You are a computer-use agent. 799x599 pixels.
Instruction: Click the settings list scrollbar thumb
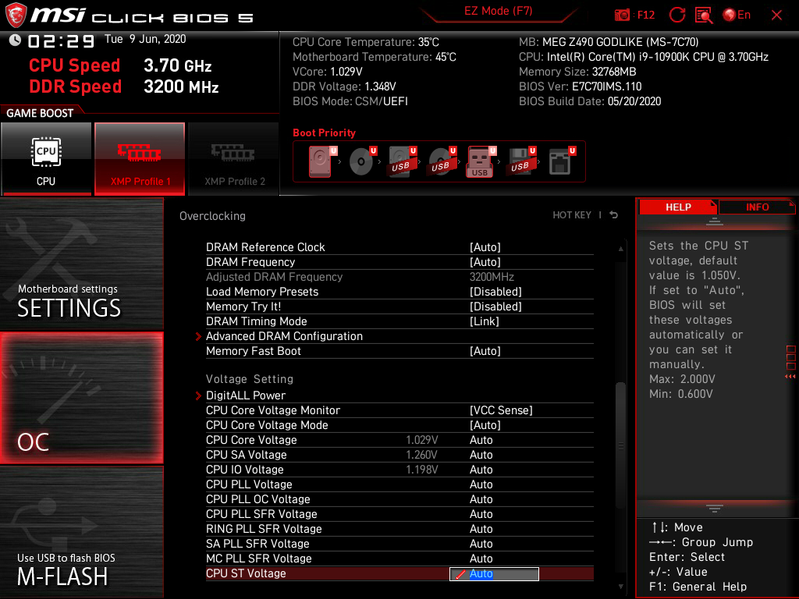pos(621,445)
